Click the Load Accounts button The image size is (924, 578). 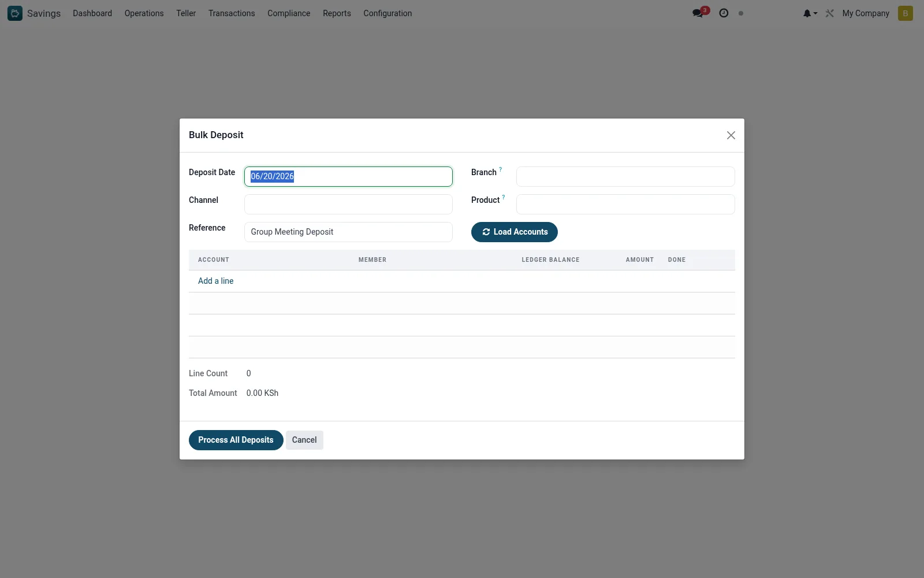pos(515,232)
